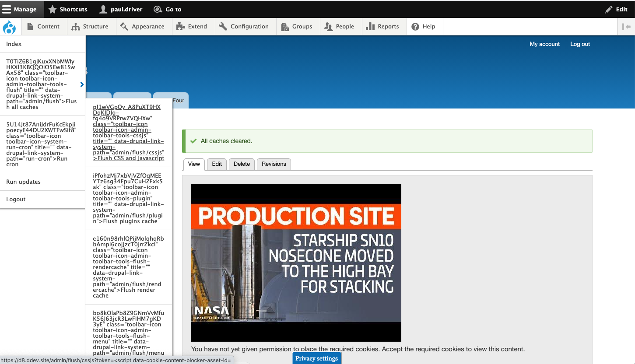The image size is (635, 364).
Task: Switch to the Edit tab
Action: (217, 164)
